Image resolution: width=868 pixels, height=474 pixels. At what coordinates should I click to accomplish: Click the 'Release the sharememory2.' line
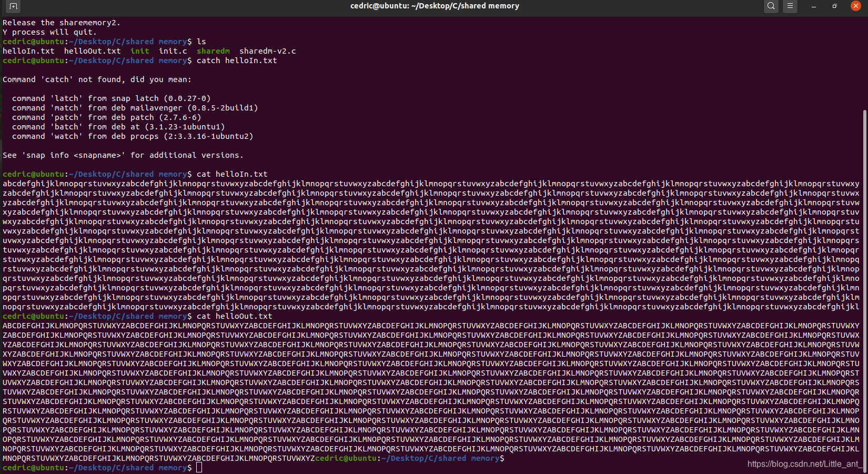point(62,23)
